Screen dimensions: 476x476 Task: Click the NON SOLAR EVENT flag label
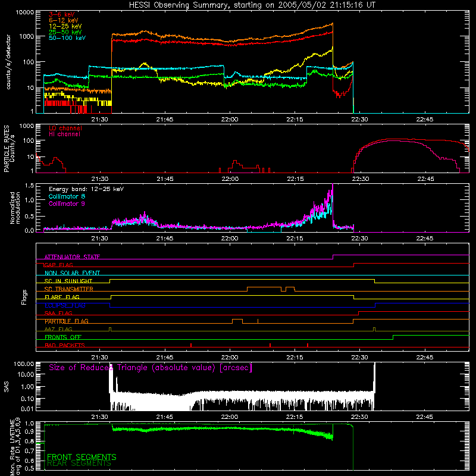(x=72, y=273)
